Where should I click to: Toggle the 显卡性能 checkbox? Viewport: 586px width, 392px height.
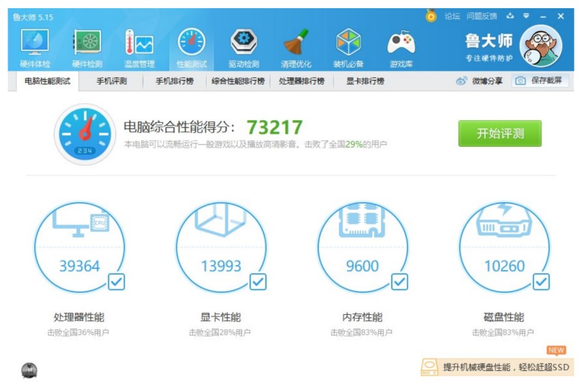click(x=258, y=282)
